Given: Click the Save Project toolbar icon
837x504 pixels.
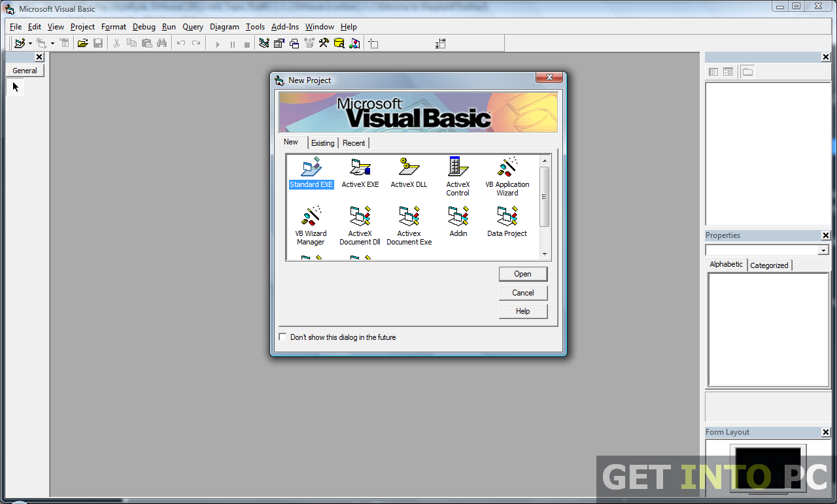Looking at the screenshot, I should click(x=98, y=43).
